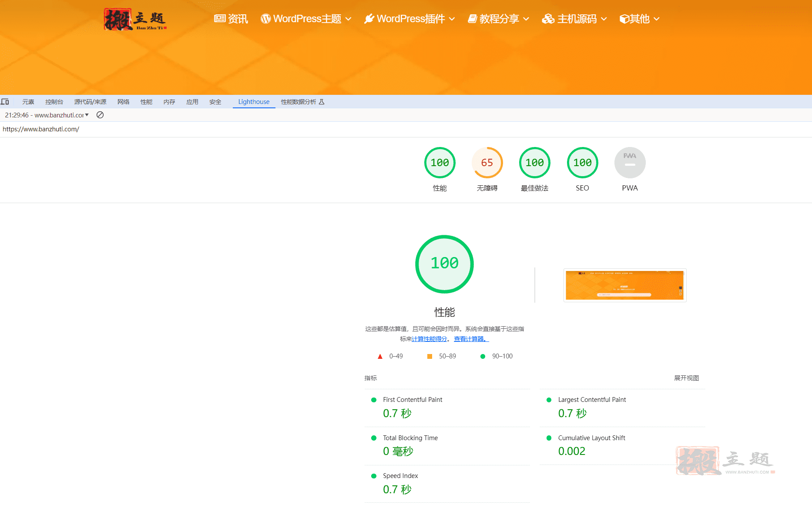Viewport: 812px width, 508px height.
Task: Switch to the 源代码/来源 tab
Action: tap(90, 102)
